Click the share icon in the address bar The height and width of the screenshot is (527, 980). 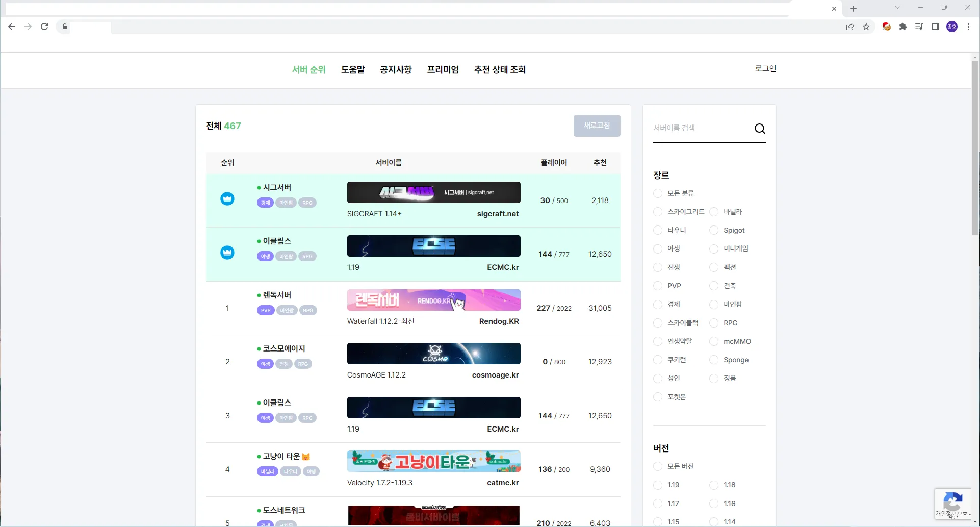pos(850,27)
